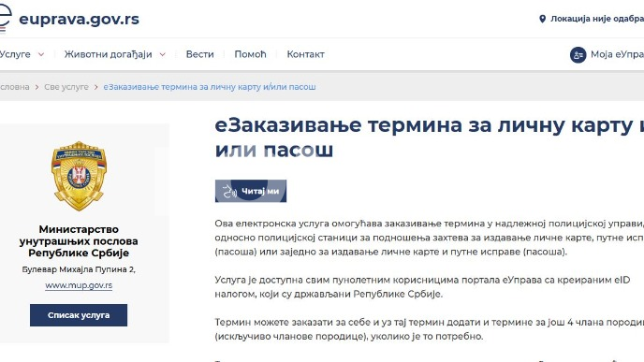Open the euprava.gov.rs home link

[x=79, y=19]
